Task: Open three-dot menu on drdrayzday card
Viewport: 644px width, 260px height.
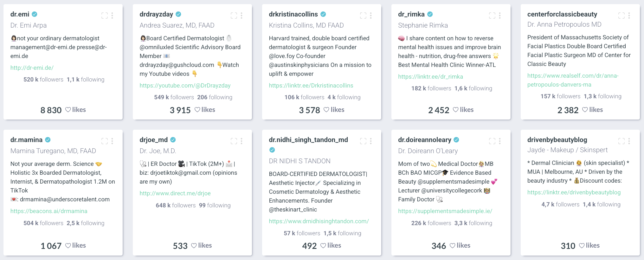Action: [241, 16]
